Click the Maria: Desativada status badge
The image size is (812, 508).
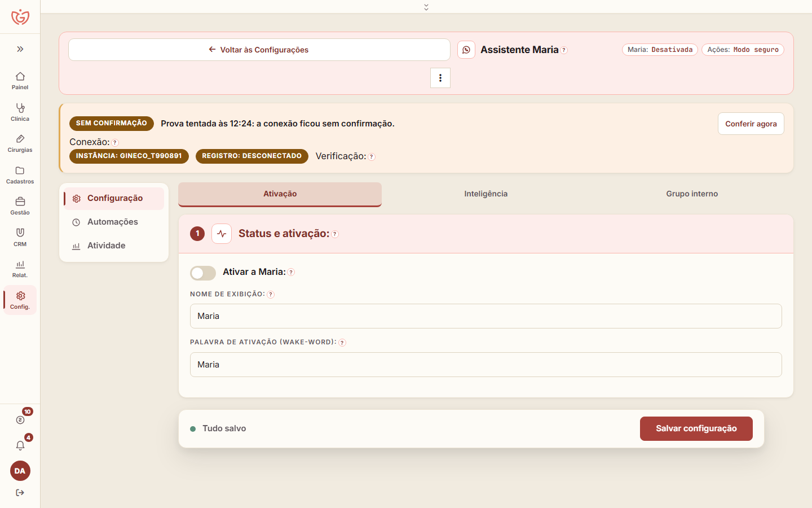(x=660, y=50)
